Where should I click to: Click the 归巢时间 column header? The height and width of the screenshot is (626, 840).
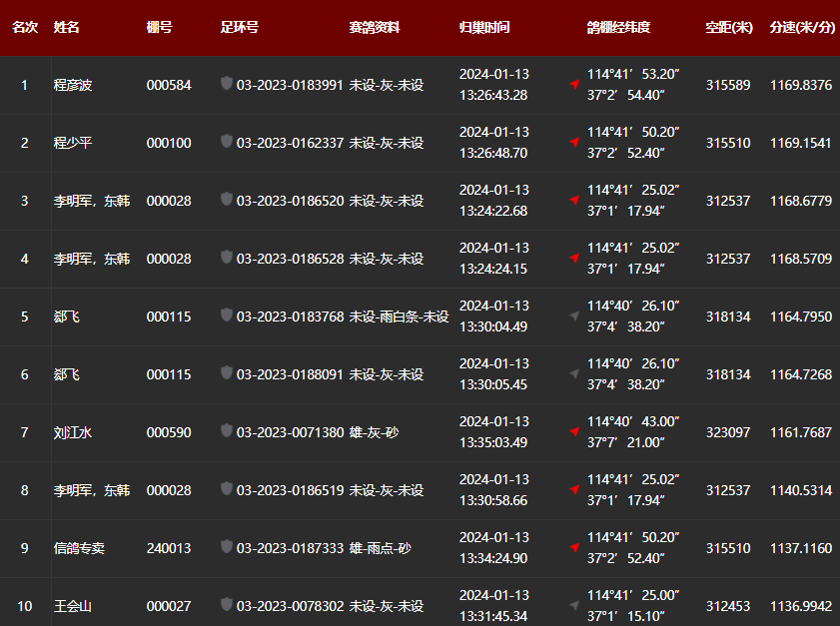pyautogui.click(x=484, y=27)
